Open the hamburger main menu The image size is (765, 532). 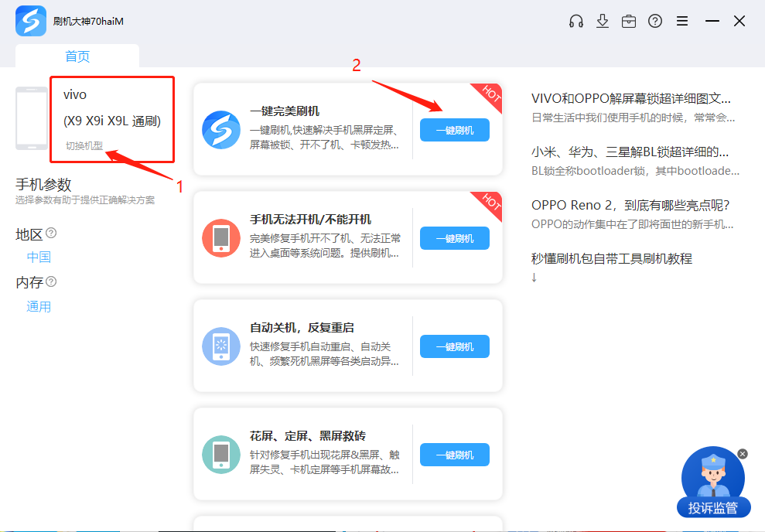point(682,22)
